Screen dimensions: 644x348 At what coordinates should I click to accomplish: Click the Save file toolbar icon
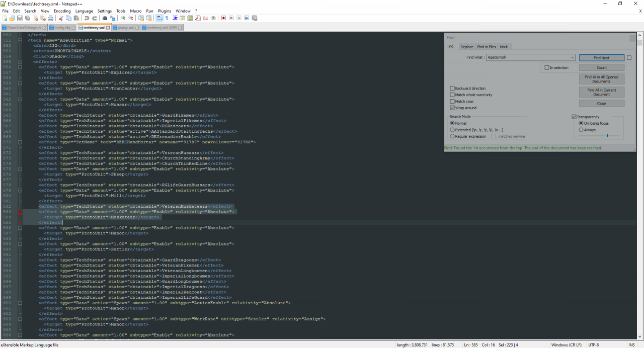(20, 18)
